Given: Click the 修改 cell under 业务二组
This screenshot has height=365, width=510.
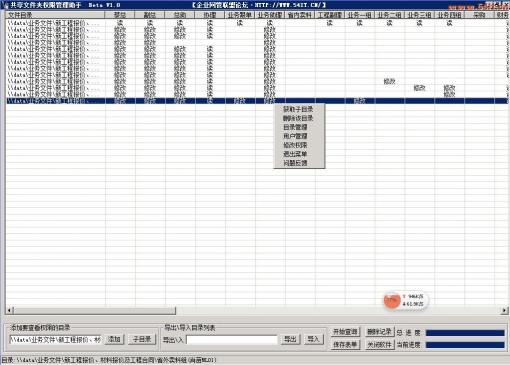Looking at the screenshot, I should pos(389,81).
